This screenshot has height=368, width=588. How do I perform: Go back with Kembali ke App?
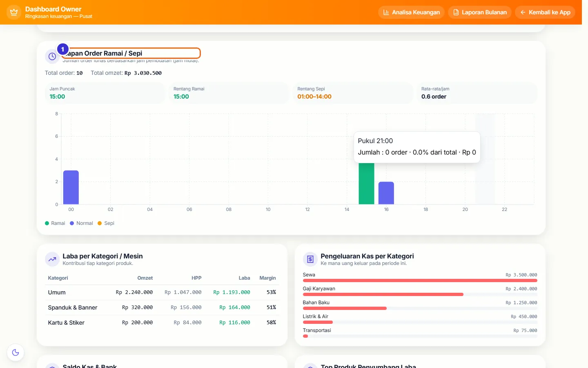click(x=545, y=12)
